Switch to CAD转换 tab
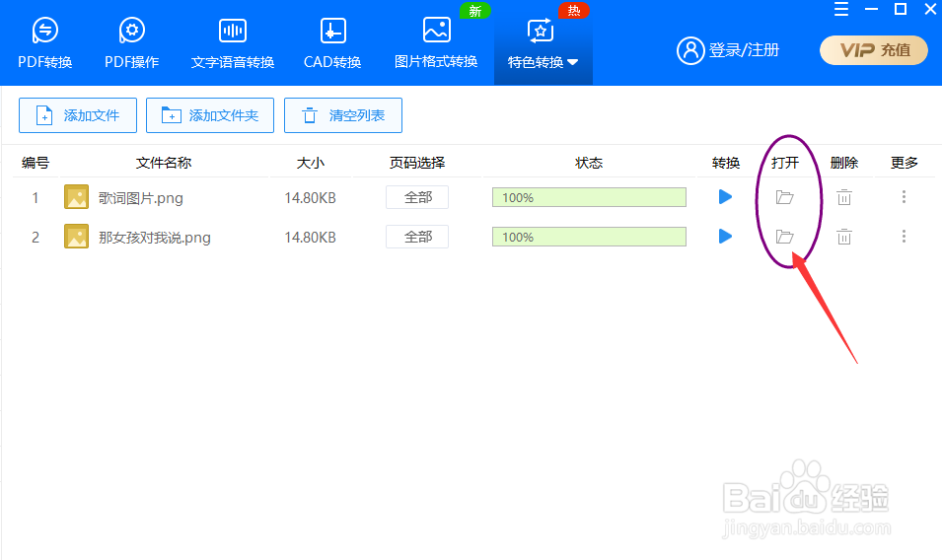Screen dimensions: 942x560 (x=332, y=43)
